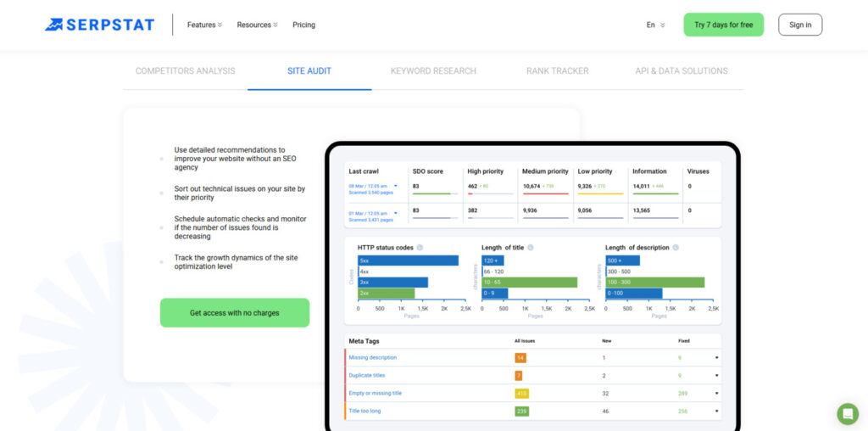Open the Title too long issue link
This screenshot has width=868, height=431.
364,411
